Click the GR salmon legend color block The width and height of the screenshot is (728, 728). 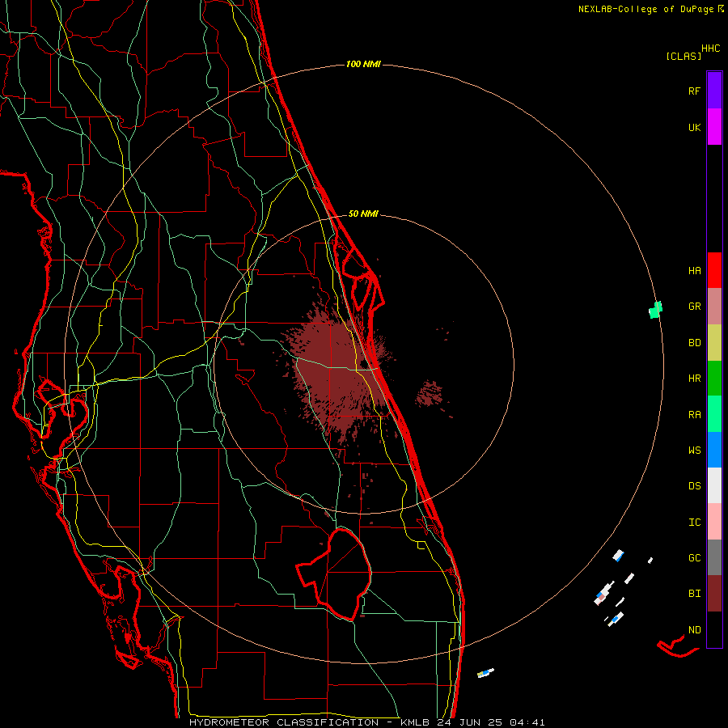[714, 307]
